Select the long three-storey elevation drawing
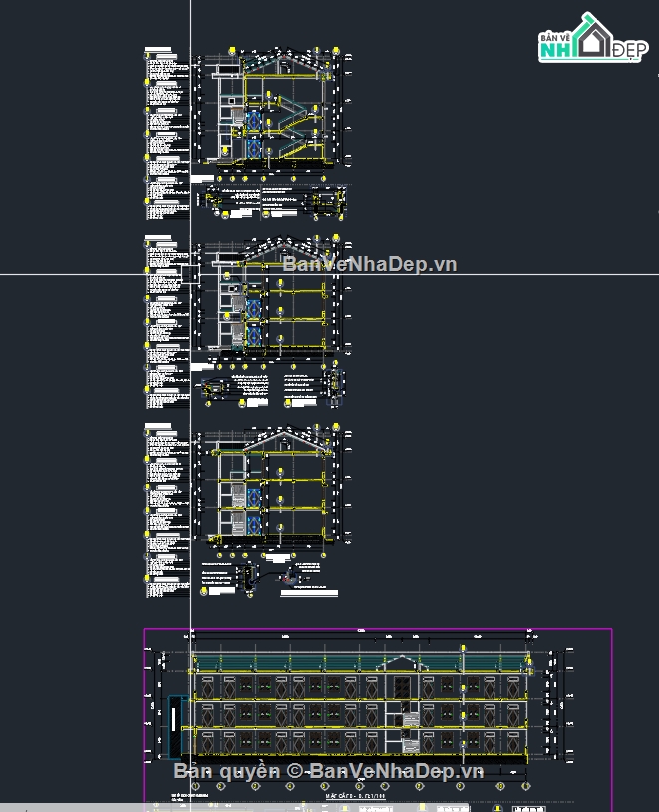 pyautogui.click(x=360, y=709)
